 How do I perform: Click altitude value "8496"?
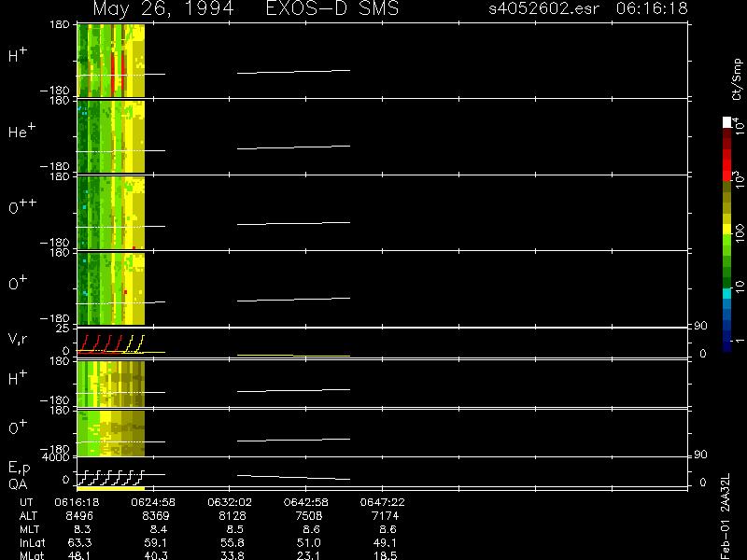(79, 516)
